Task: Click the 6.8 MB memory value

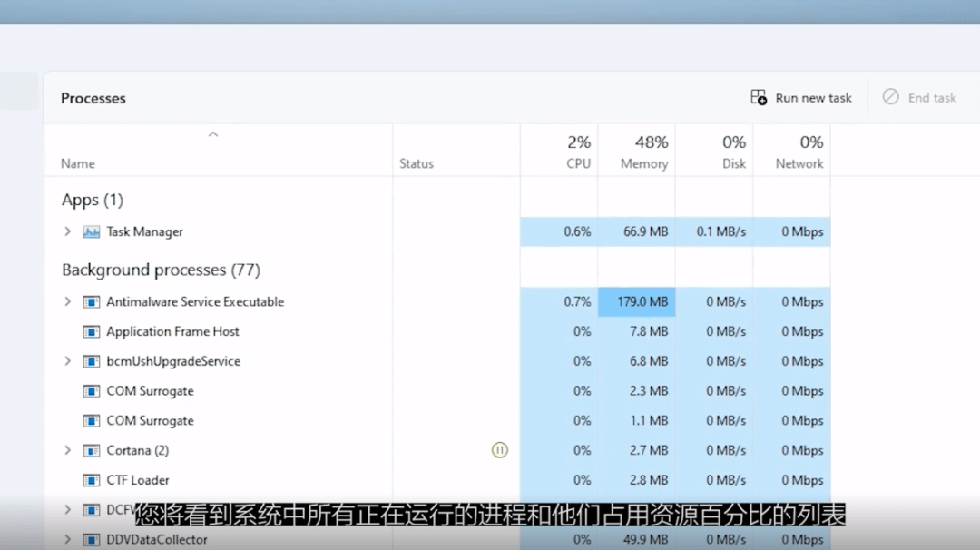Action: [x=649, y=361]
